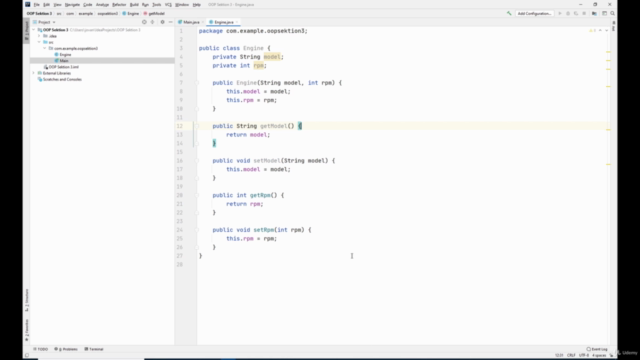
Task: Expand External Libraries node
Action: 34,73
